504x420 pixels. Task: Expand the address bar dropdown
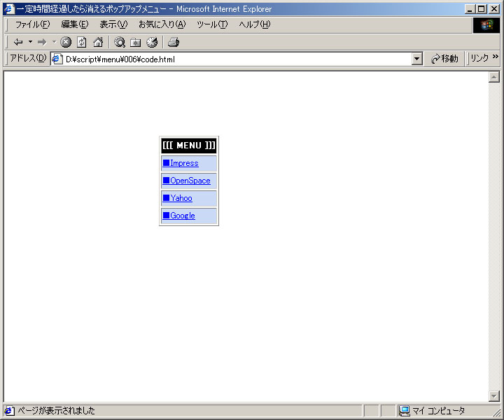pyautogui.click(x=417, y=59)
